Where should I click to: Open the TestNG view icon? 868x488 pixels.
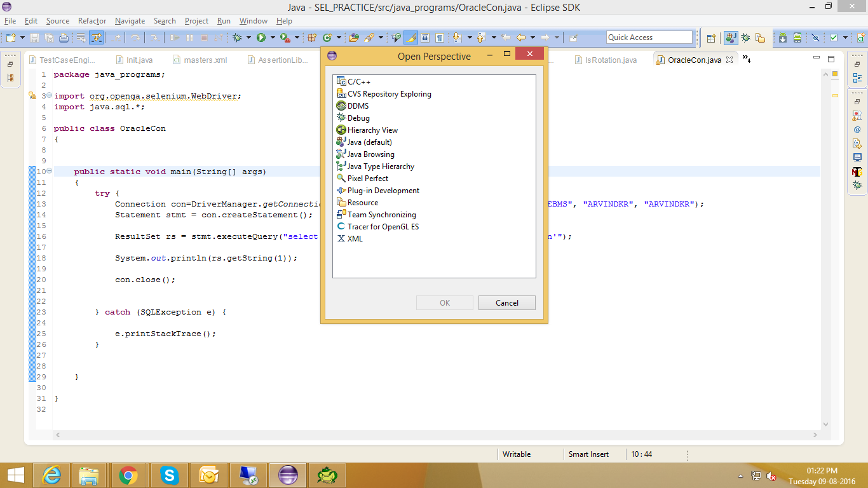coord(857,172)
